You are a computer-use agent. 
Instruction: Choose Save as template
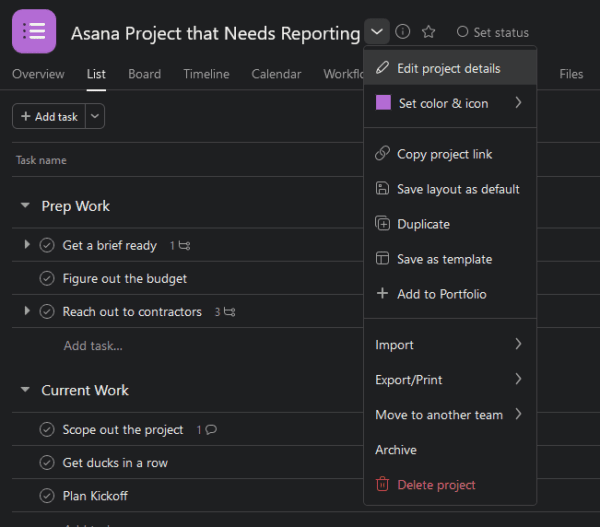(x=450, y=259)
